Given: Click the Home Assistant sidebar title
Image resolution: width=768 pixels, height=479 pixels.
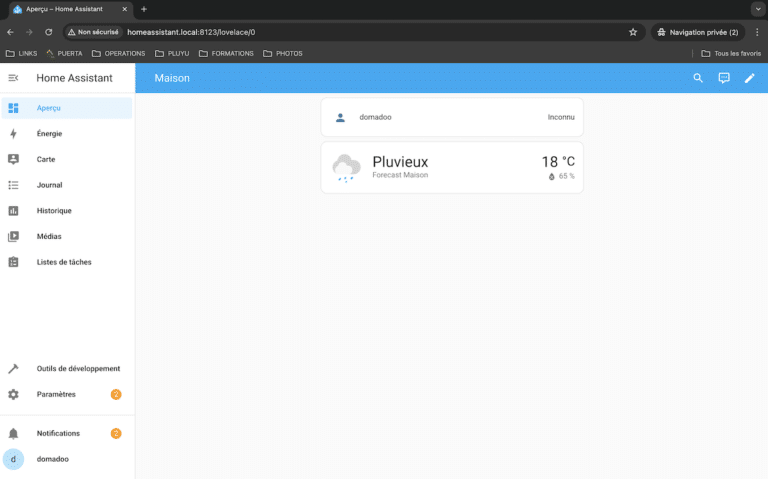Looking at the screenshot, I should click(74, 78).
